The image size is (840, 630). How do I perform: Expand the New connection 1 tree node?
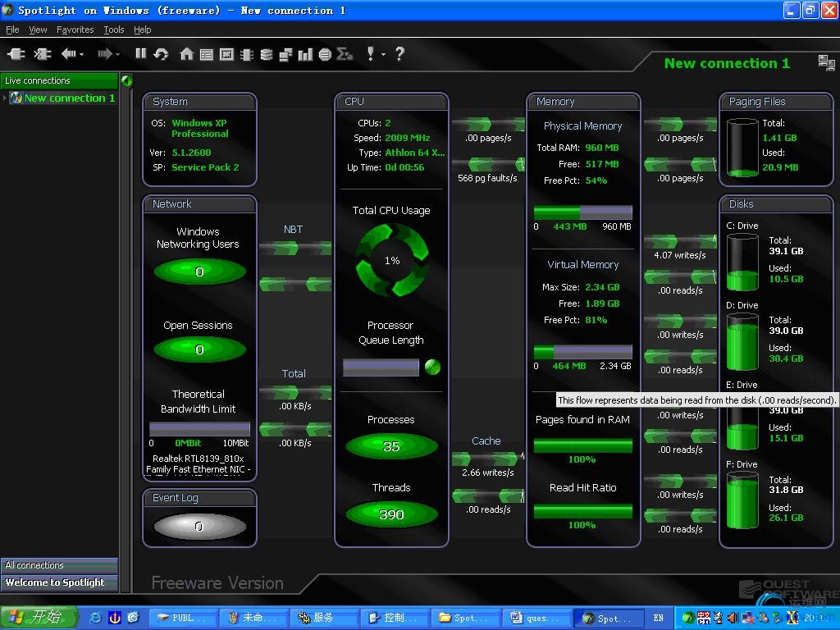(5, 98)
